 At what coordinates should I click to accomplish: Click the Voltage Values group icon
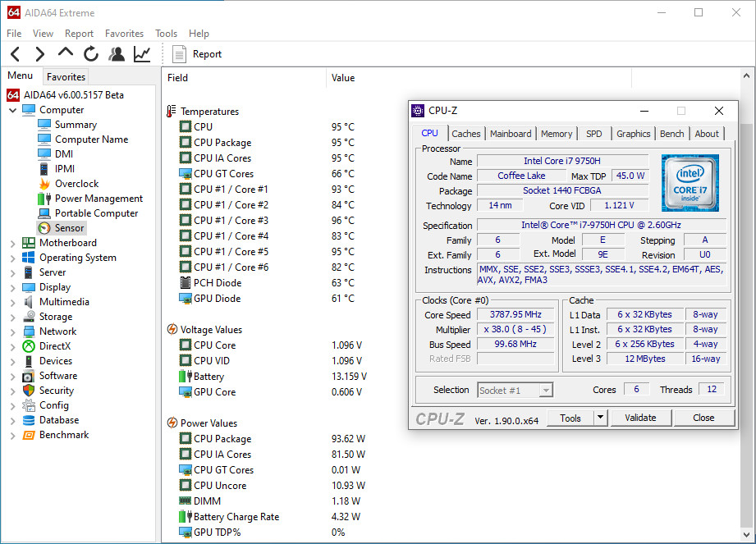coord(172,330)
